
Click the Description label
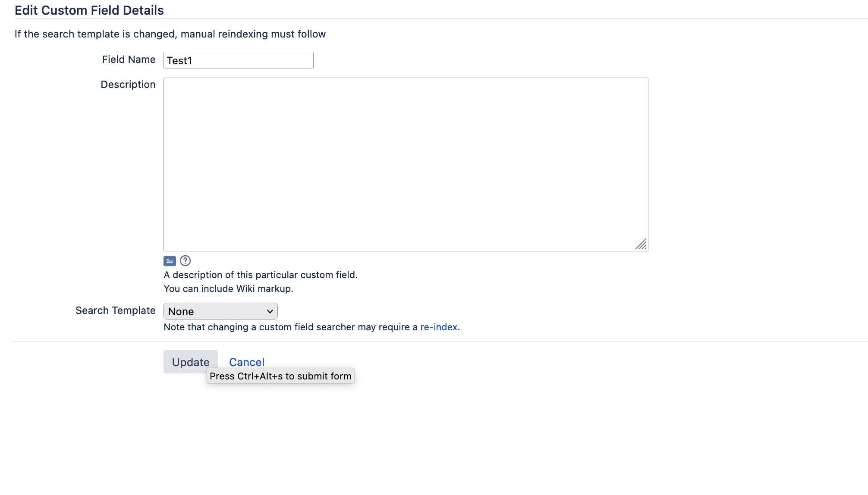click(x=128, y=85)
